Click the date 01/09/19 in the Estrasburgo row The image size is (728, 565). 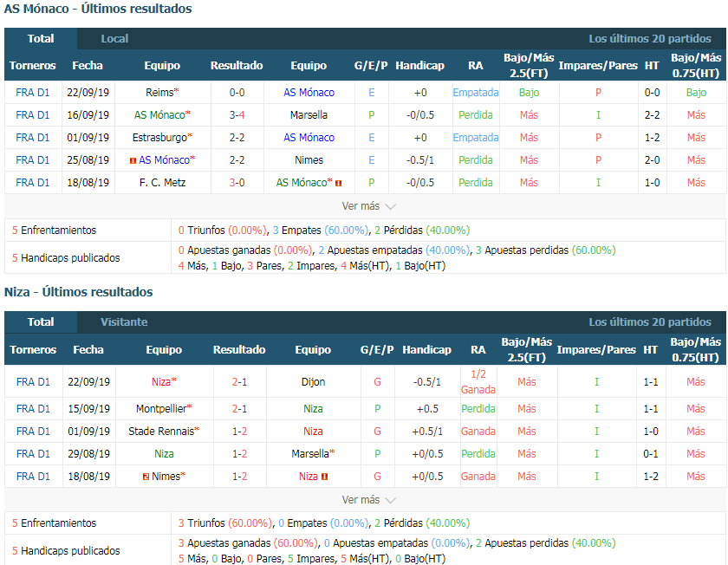(88, 138)
